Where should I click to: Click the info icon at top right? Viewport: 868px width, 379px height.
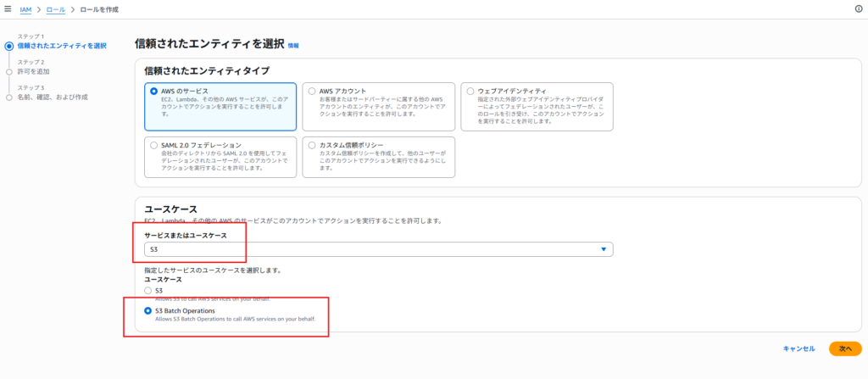click(859, 8)
